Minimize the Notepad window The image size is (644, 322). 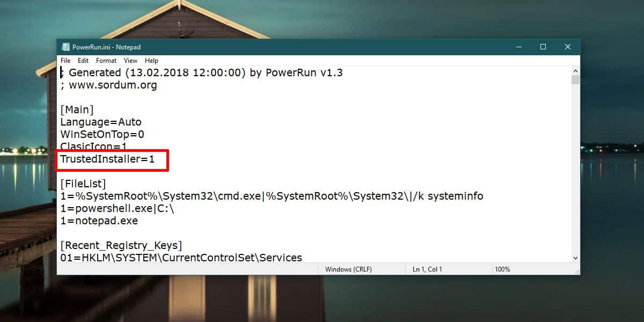tap(518, 47)
